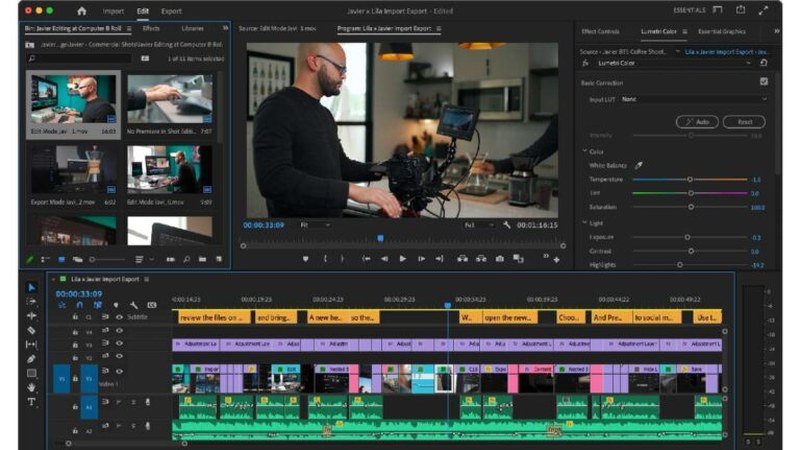Click Mark In bracket in Program monitor
The height and width of the screenshot is (450, 800).
tap(325, 259)
